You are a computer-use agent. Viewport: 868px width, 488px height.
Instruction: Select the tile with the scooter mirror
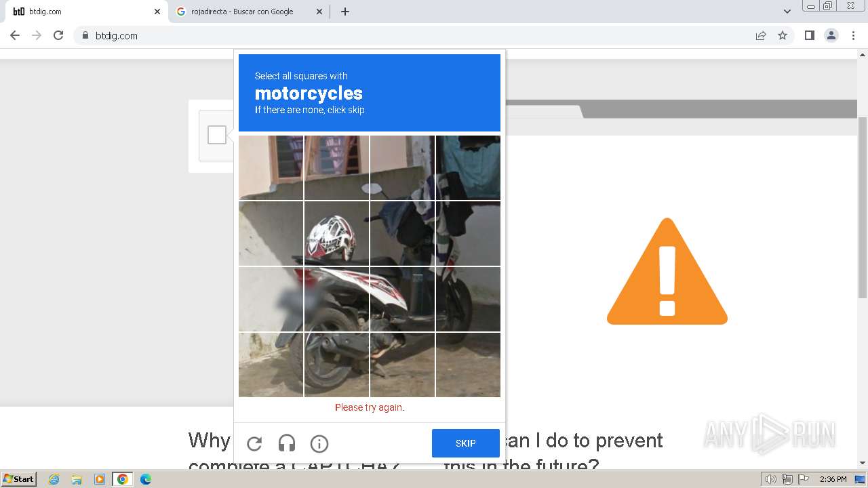click(402, 167)
